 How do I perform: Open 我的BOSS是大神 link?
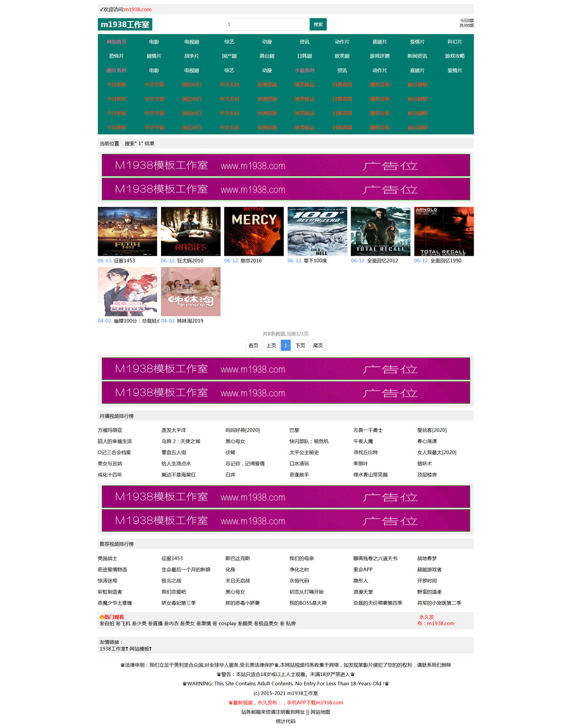(x=308, y=603)
